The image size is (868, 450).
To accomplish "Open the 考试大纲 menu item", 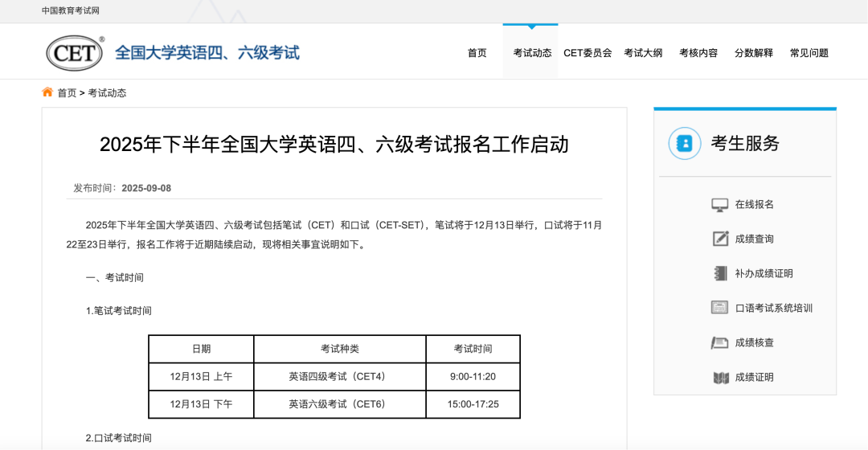I will point(643,53).
